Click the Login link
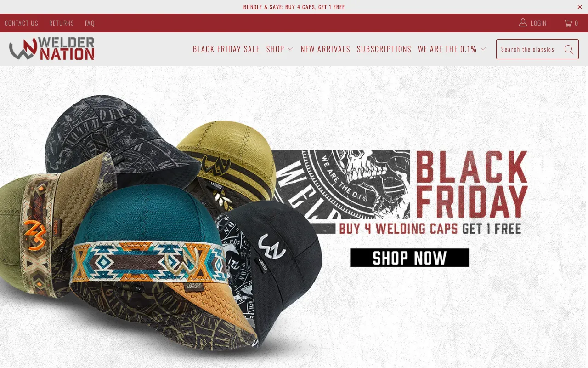 click(x=538, y=23)
